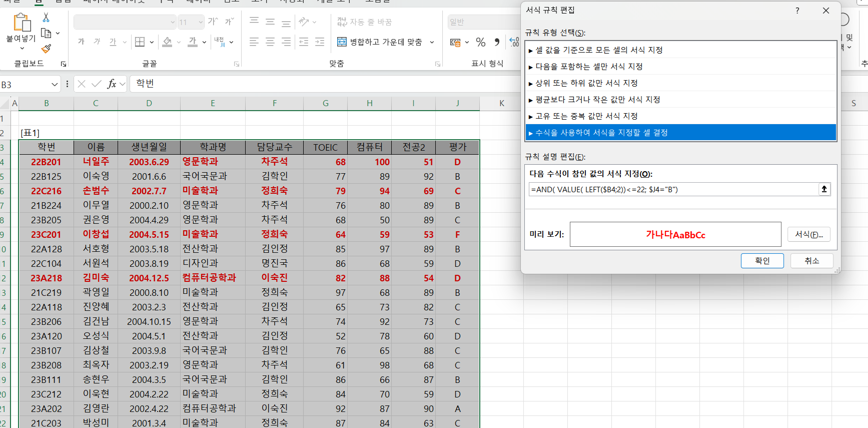Expand the merge and center dropdown arrow

point(432,42)
